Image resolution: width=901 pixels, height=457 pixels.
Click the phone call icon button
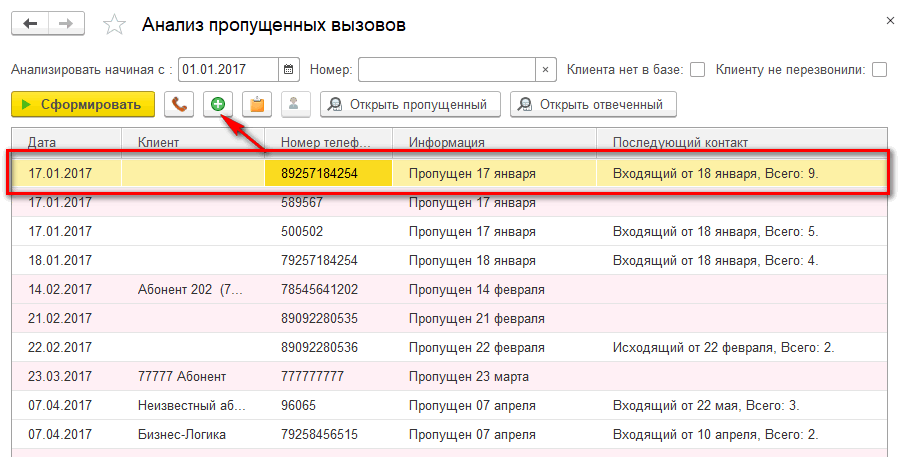[179, 104]
